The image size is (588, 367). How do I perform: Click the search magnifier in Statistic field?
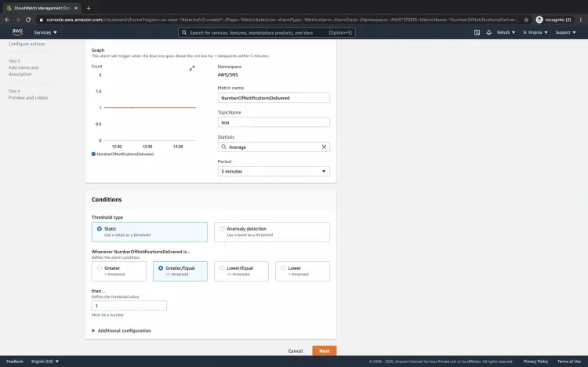point(224,147)
